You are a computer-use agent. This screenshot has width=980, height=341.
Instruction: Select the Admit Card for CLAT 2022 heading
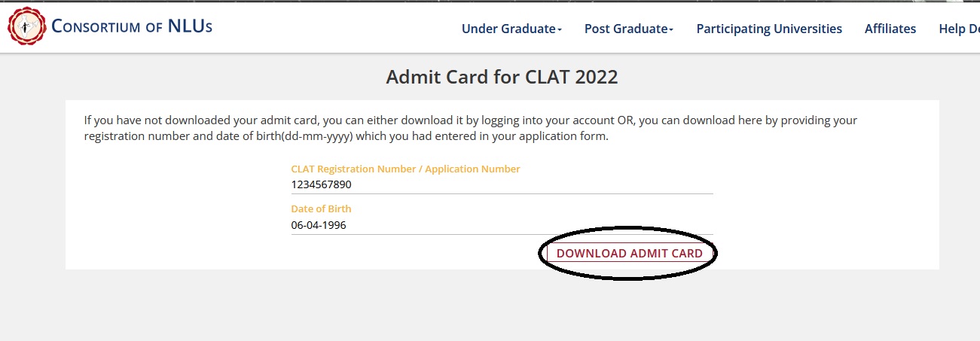click(x=502, y=77)
